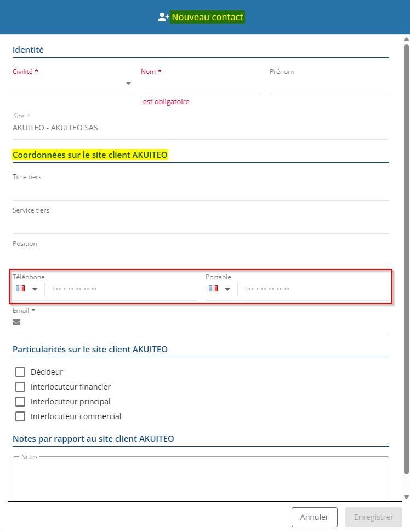410x532 pixels.
Task: Click the add-contact icon in header
Action: 163,17
